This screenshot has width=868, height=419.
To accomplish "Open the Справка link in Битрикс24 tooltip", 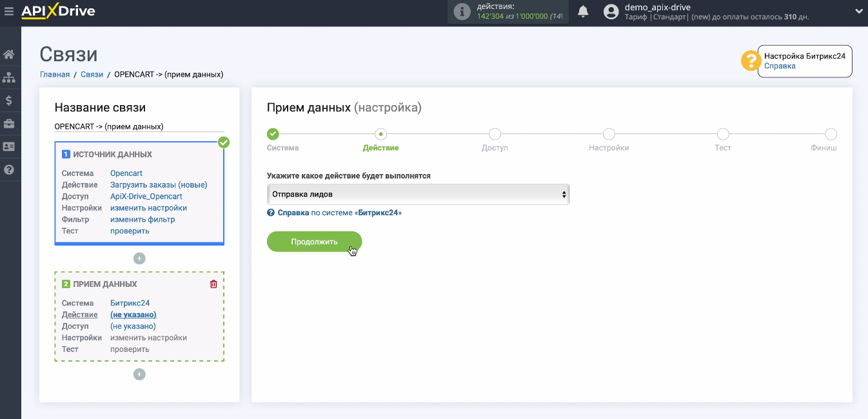I will (780, 66).
